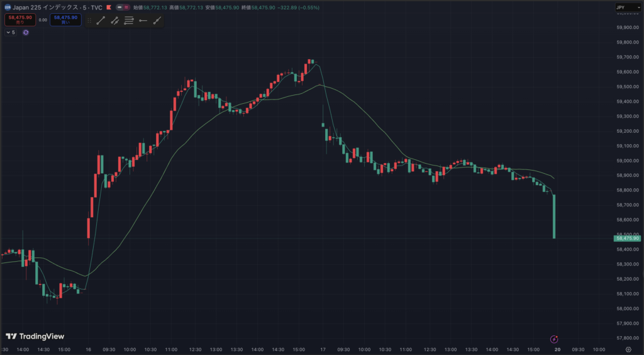This screenshot has height=355, width=644.
Task: Click the blue buy button 58,475.90
Action: pyautogui.click(x=65, y=20)
